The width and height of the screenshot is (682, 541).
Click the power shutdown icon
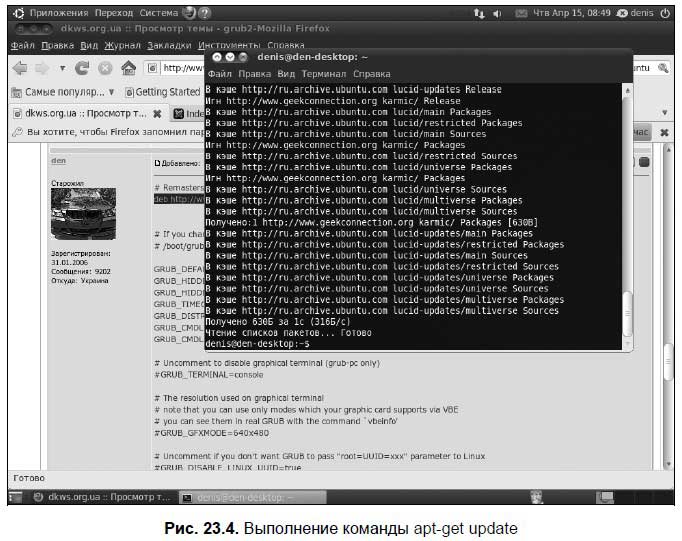[x=665, y=13]
